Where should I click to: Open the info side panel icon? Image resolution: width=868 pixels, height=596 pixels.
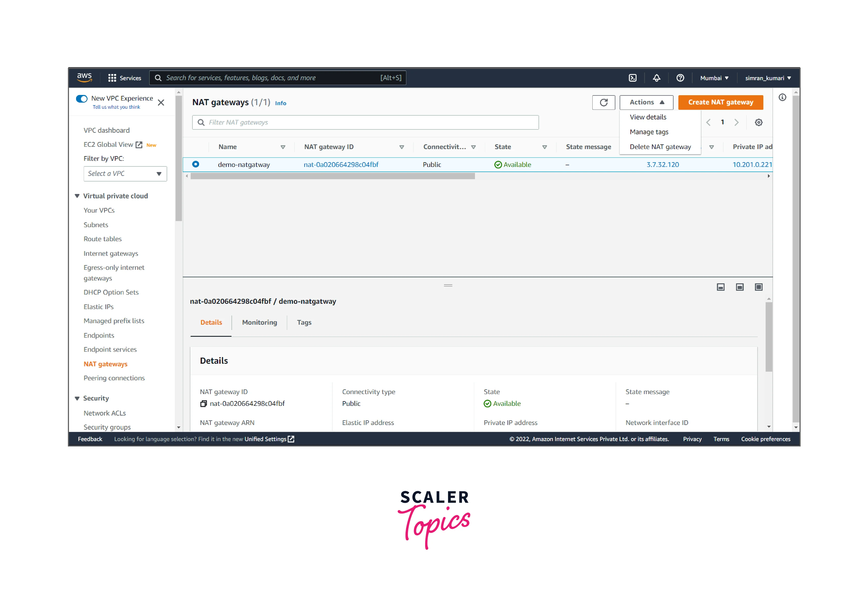pyautogui.click(x=782, y=98)
